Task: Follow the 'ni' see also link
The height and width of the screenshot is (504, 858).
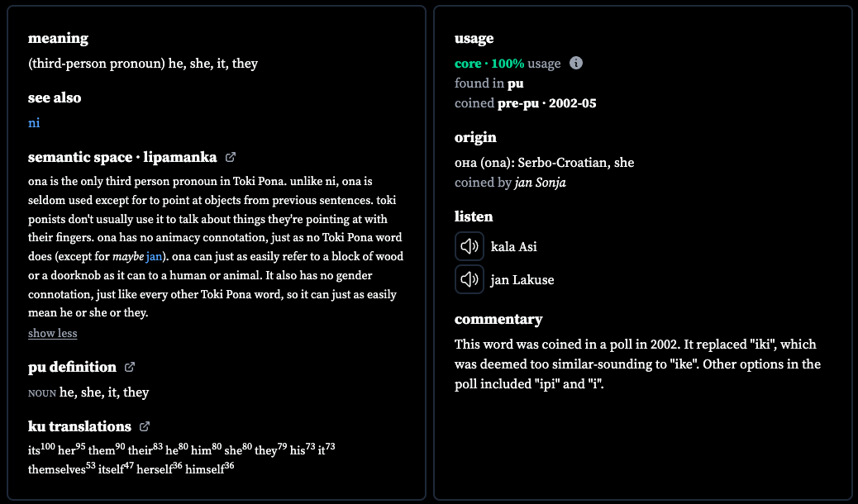Action: tap(34, 122)
